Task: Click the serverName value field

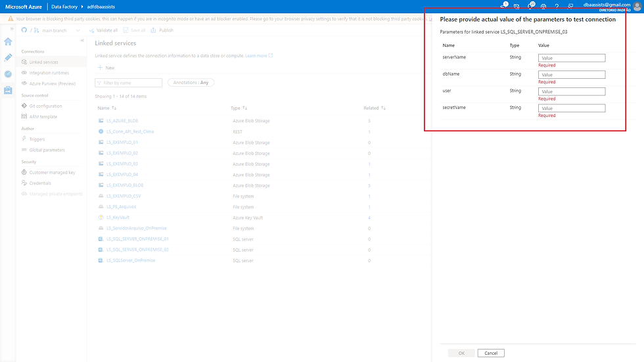Action: (x=572, y=58)
